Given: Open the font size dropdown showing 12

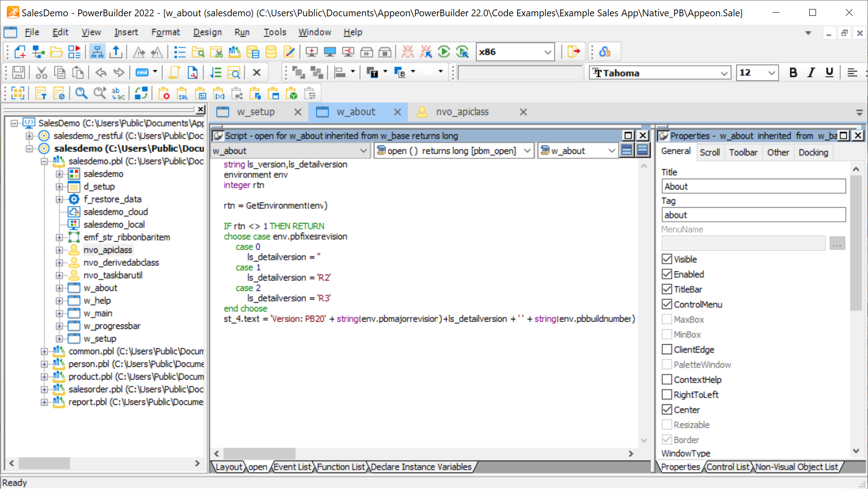Looking at the screenshot, I should tap(771, 73).
